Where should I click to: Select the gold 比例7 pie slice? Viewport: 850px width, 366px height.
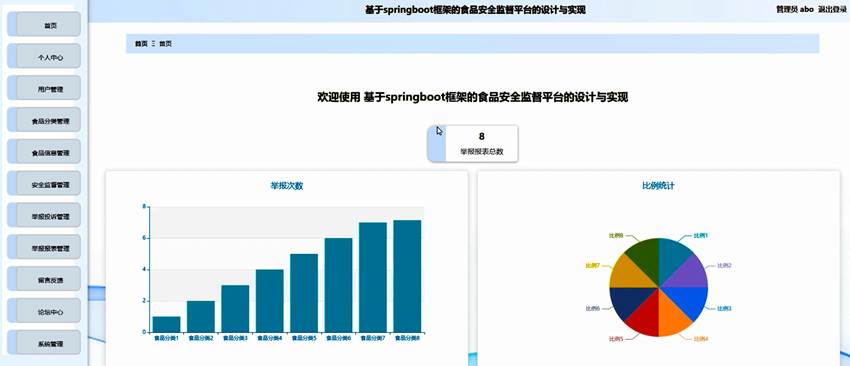tap(627, 274)
